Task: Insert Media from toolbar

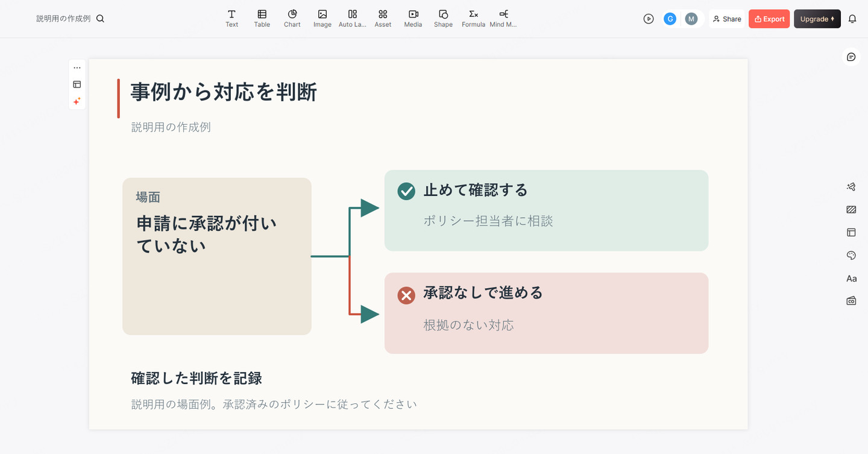Action: pos(413,19)
